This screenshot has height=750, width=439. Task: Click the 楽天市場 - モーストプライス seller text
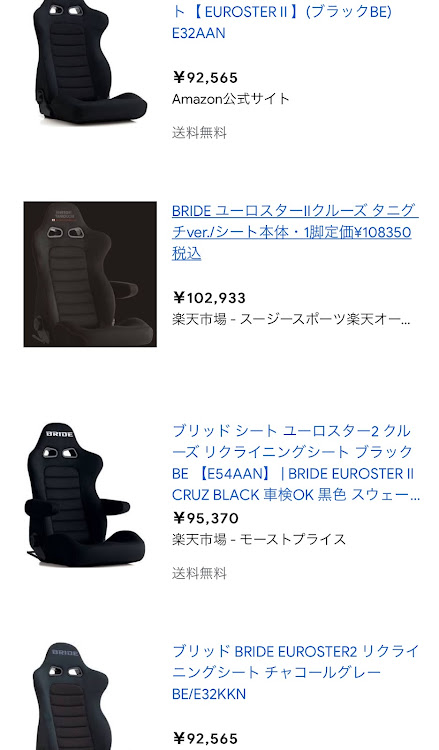pos(259,540)
